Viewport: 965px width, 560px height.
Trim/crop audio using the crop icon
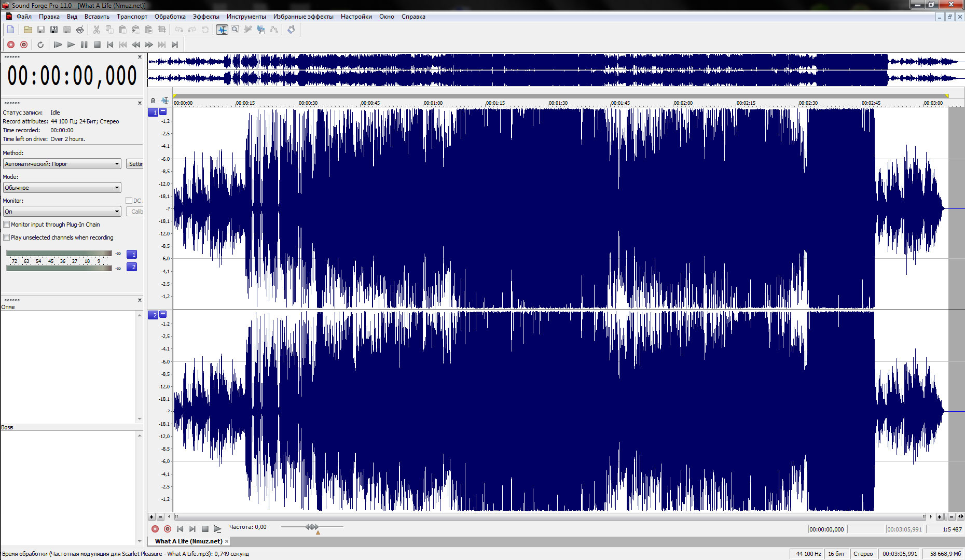tap(162, 30)
